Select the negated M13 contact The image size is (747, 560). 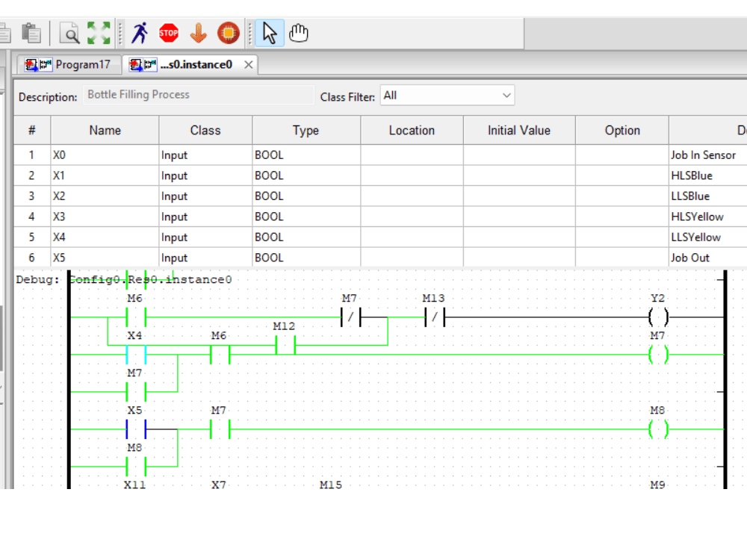(434, 317)
